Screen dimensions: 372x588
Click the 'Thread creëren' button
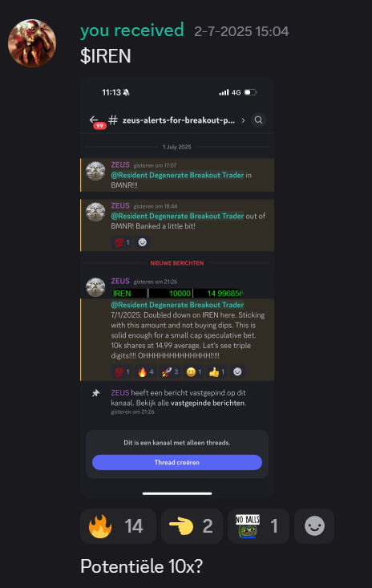coord(177,462)
